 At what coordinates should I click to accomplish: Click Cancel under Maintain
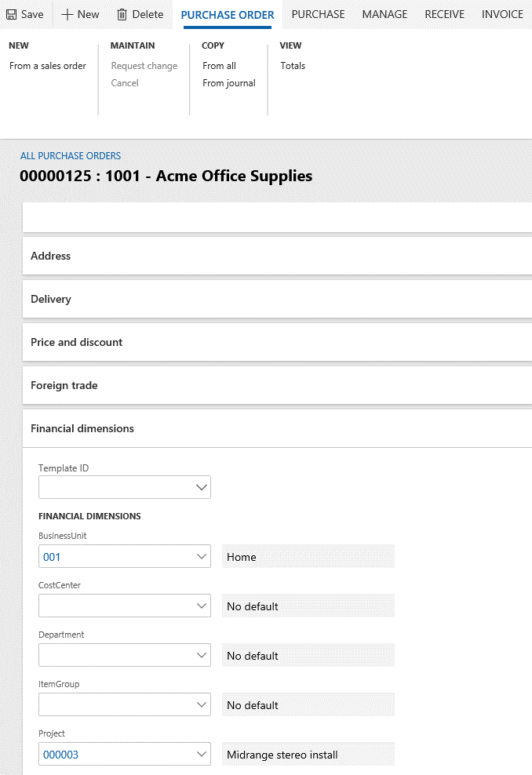tap(125, 83)
